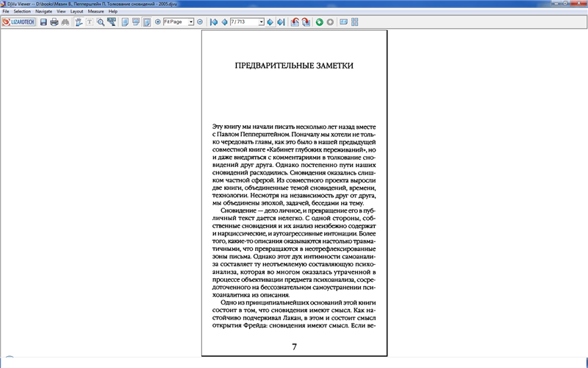Expand the Fit Page zoom dropdown
Screen dimensions: 588x368
tap(191, 22)
